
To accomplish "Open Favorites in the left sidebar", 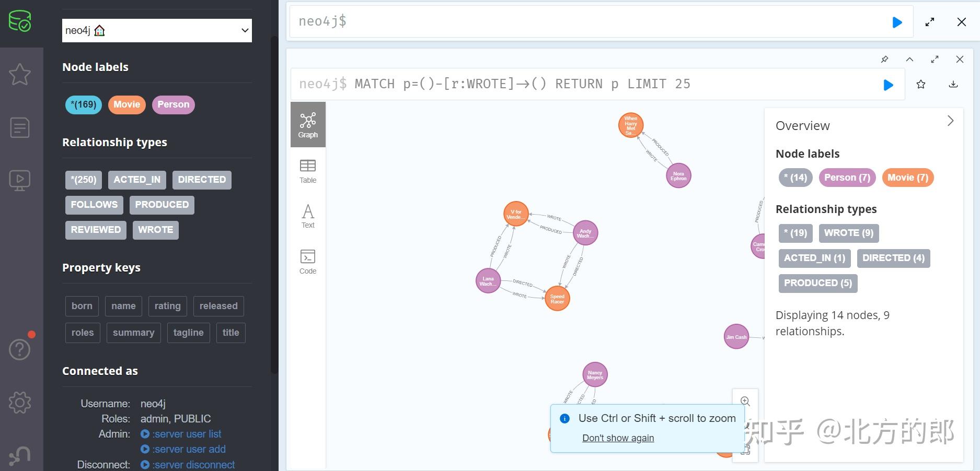I will (x=19, y=74).
